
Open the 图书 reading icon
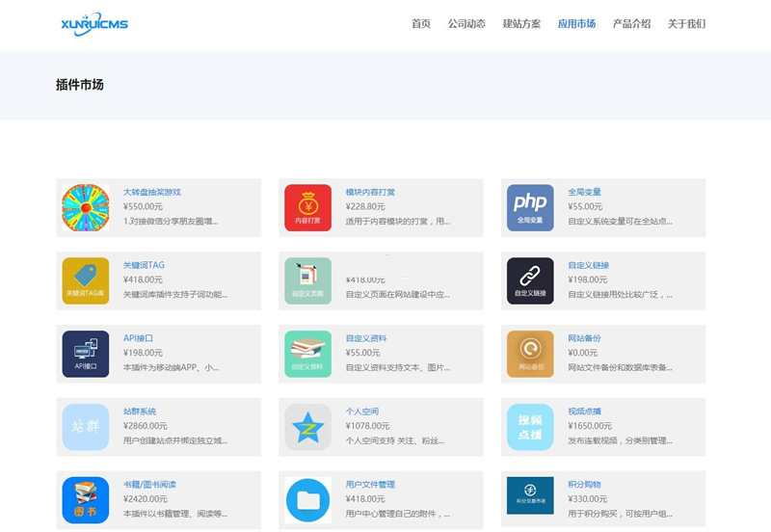[x=86, y=500]
